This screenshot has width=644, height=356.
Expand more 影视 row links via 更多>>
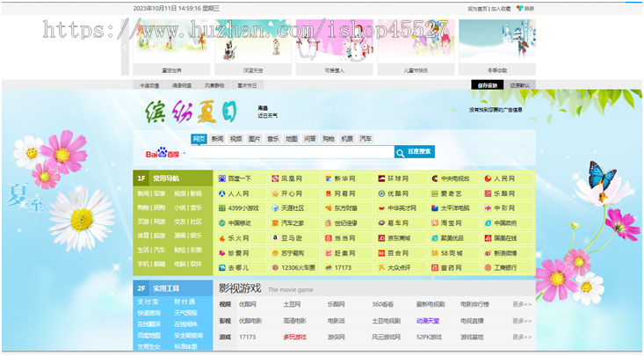(522, 321)
